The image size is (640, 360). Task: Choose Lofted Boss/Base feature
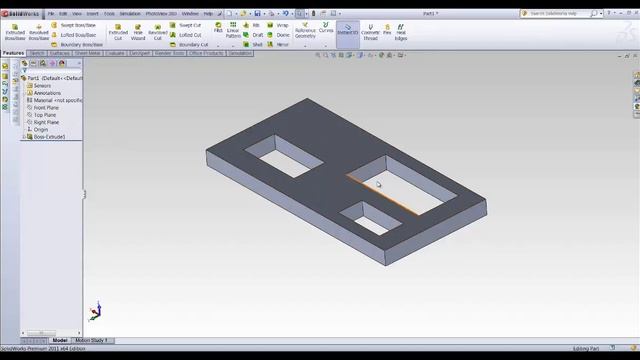[x=74, y=35]
